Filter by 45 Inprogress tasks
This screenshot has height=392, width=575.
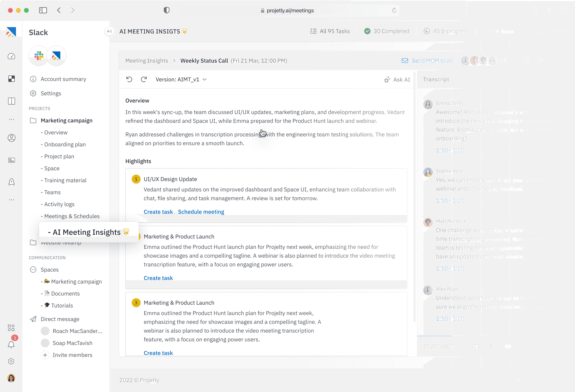click(446, 31)
